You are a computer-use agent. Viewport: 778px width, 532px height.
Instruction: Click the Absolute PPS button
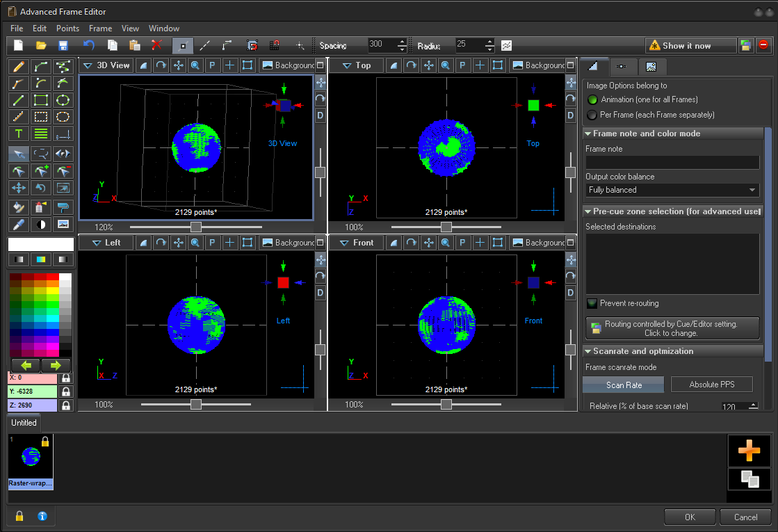coord(711,385)
